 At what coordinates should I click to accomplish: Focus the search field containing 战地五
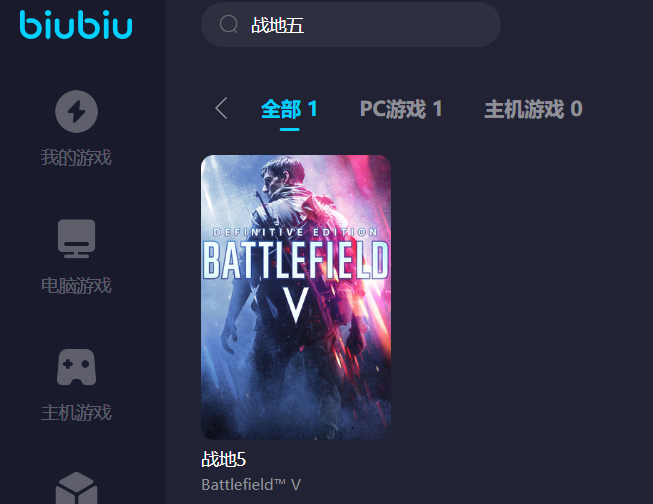pos(351,25)
